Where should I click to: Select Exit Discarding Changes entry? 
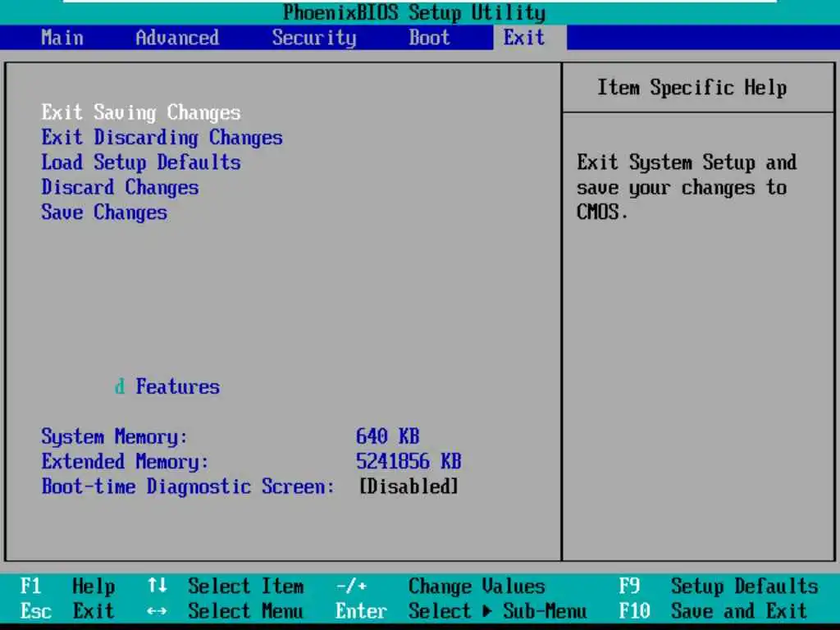point(162,138)
